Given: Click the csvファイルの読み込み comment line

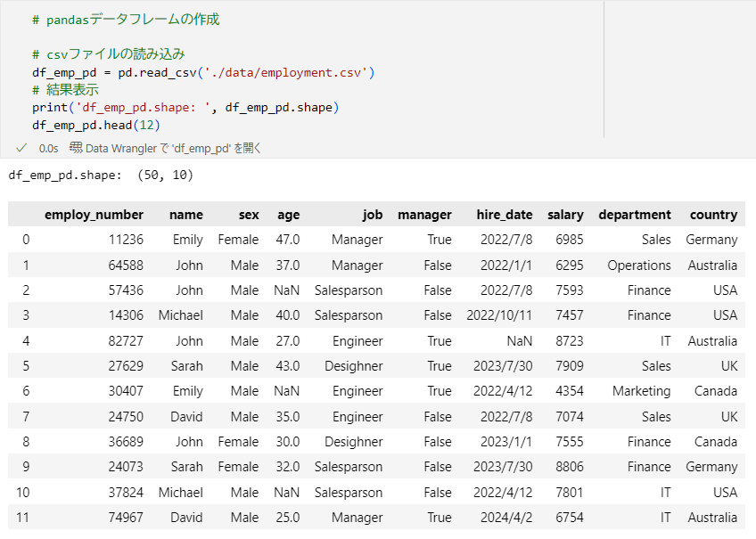Looking at the screenshot, I should coord(109,54).
